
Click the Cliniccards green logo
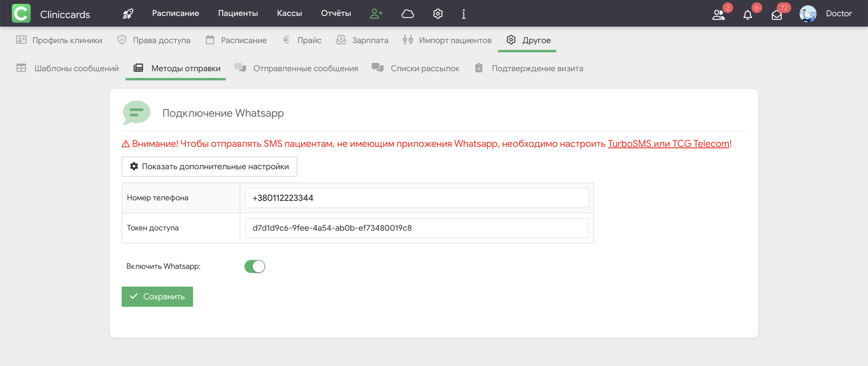pyautogui.click(x=21, y=14)
